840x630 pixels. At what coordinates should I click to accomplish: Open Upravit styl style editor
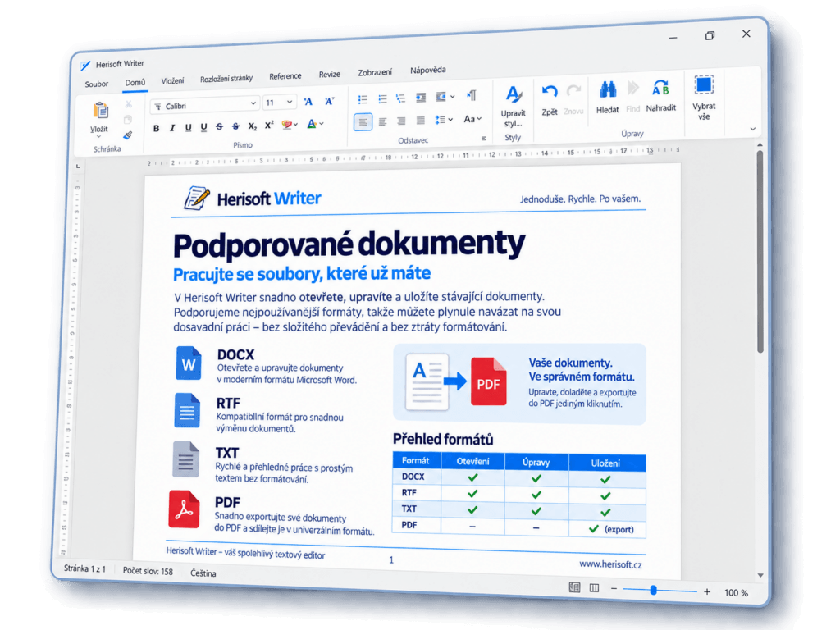pos(514,107)
